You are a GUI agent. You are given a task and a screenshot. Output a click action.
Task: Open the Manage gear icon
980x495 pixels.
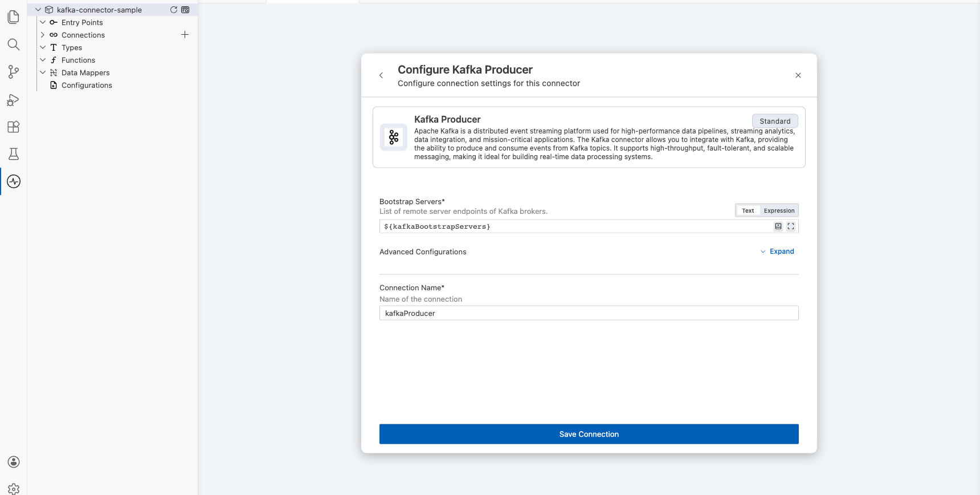(14, 489)
